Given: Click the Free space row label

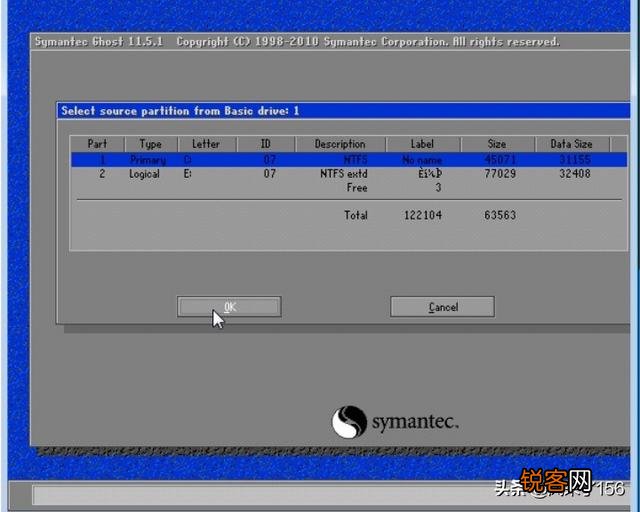Looking at the screenshot, I should [x=357, y=188].
